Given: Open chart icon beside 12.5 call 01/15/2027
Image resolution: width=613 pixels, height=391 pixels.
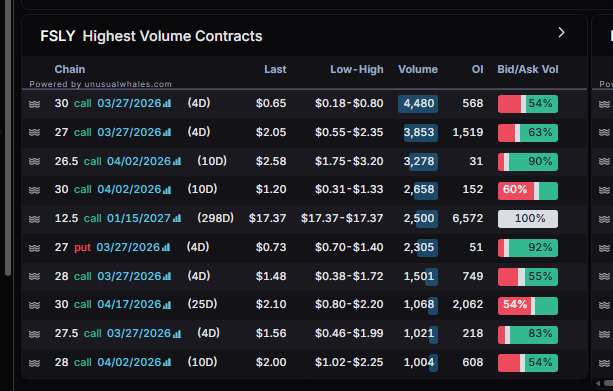Looking at the screenshot, I should (x=177, y=218).
